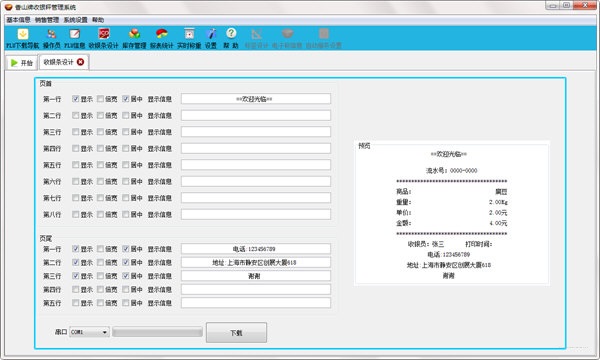Click the footer 第四行 text field
The width and height of the screenshot is (600, 360).
256,289
